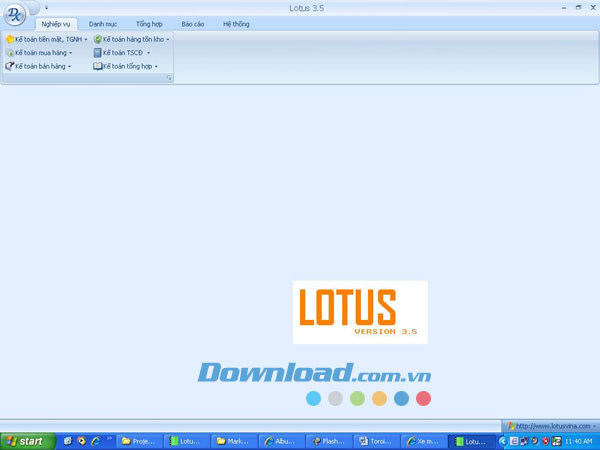Screen dimensions: 600x450
Task: Switch to Toroi... taskbar button
Action: pyautogui.click(x=377, y=442)
